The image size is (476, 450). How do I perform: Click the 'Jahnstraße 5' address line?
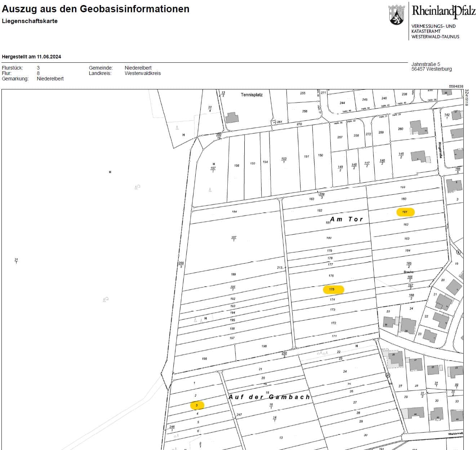pyautogui.click(x=426, y=64)
